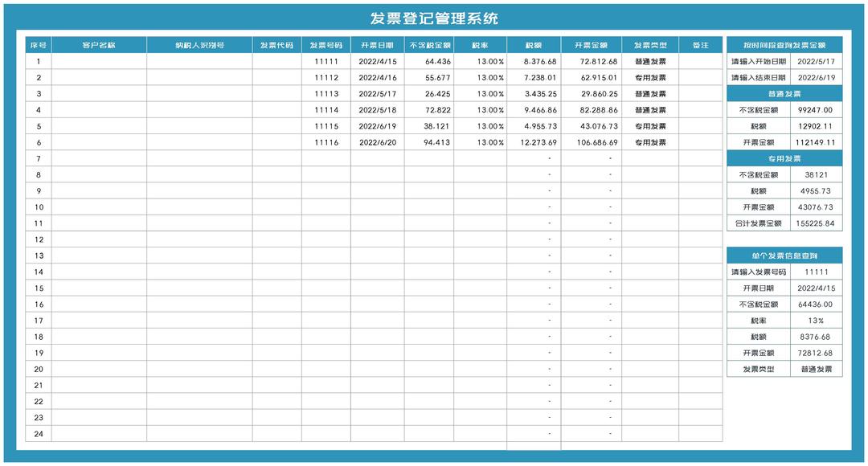
Task: Click the invoice total cell 106,686.69
Action: [x=592, y=142]
